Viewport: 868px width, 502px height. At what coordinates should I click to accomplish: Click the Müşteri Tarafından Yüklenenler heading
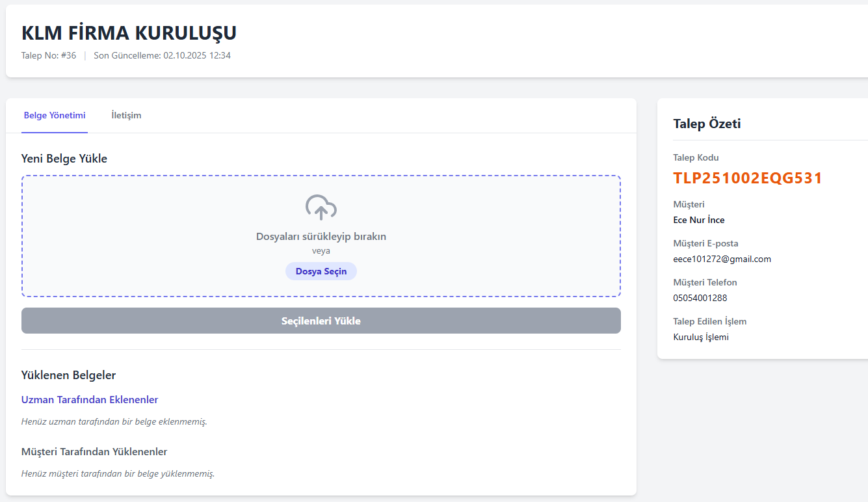click(x=94, y=452)
